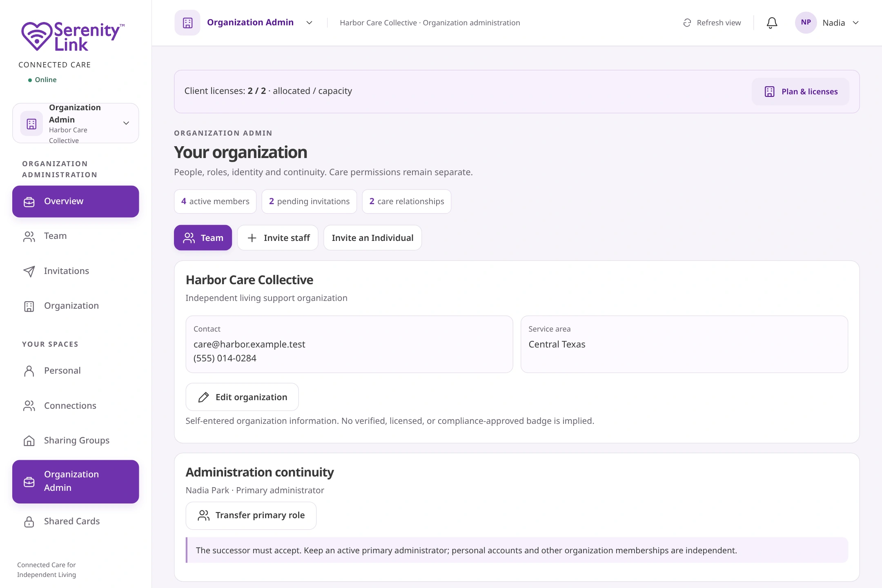Click Invite staff button

tap(278, 238)
